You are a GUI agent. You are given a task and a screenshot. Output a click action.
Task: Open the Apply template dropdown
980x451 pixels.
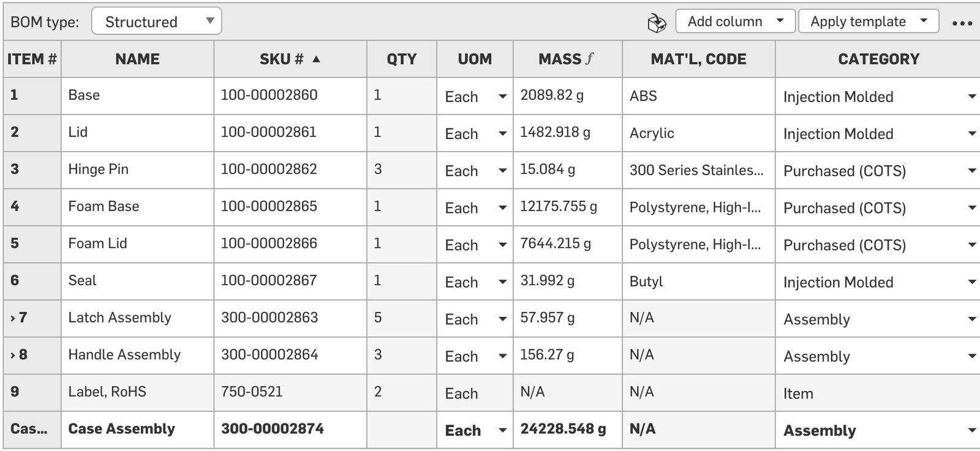point(868,21)
